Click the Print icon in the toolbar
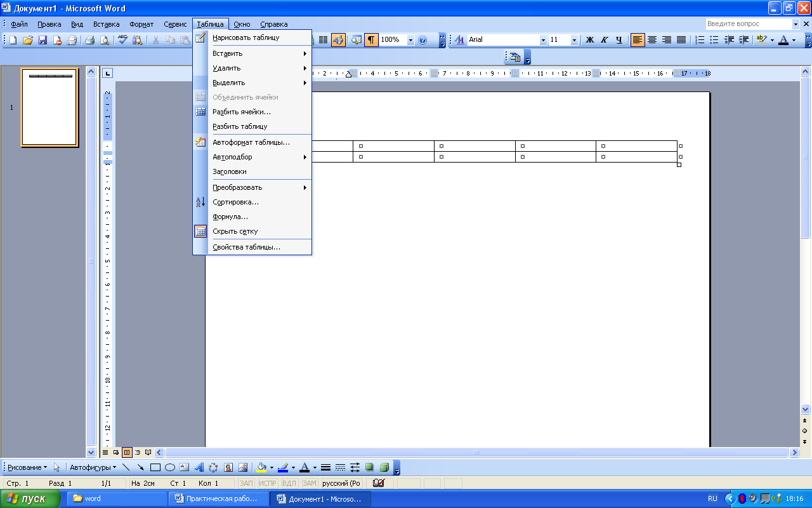This screenshot has width=812, height=508. pyautogui.click(x=89, y=40)
